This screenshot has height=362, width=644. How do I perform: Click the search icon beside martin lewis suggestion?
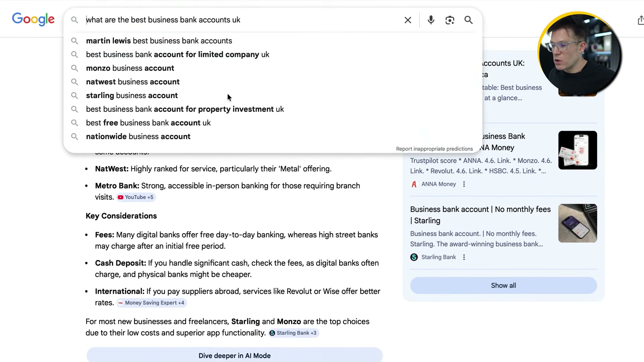pos(74,41)
